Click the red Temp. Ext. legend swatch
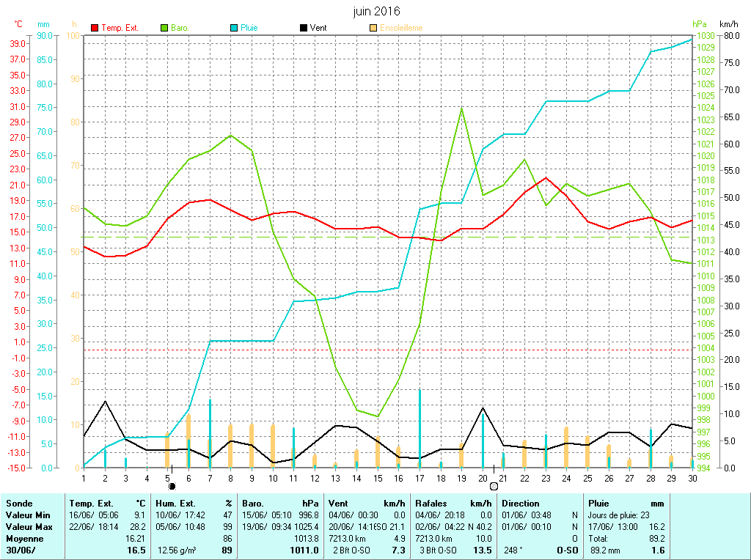The height and width of the screenshot is (560, 751). click(95, 28)
